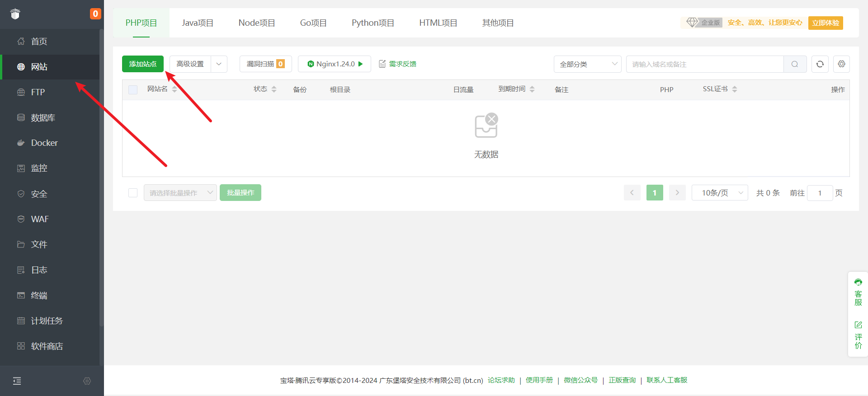This screenshot has height=396, width=868.
Task: Sort by 状态 column arrows
Action: (x=274, y=89)
